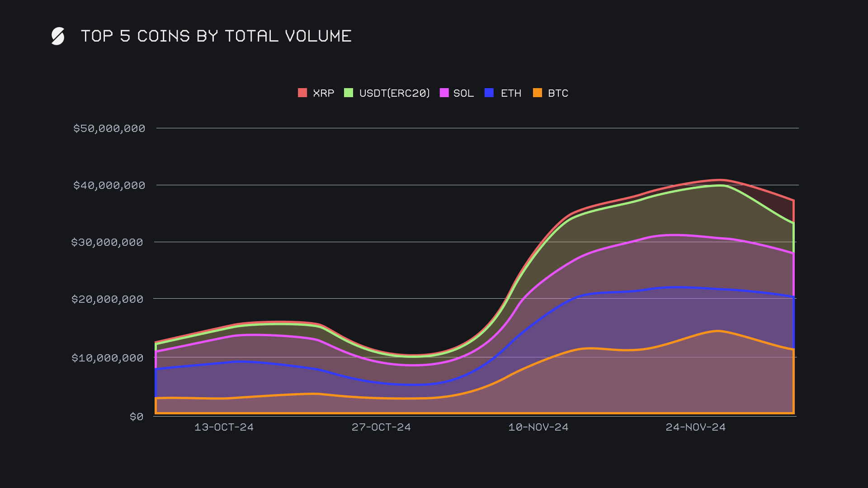Viewport: 868px width, 488px height.
Task: Toggle the SOL legend label
Action: (463, 93)
